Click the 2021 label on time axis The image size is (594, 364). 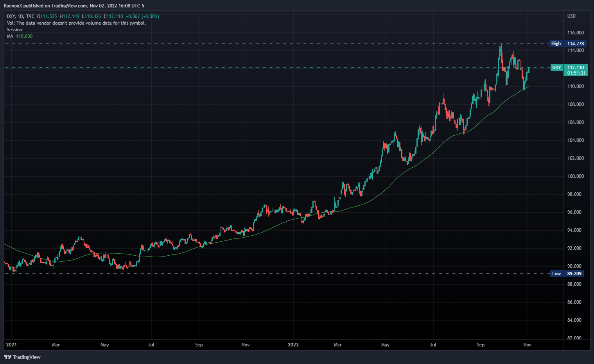11,345
